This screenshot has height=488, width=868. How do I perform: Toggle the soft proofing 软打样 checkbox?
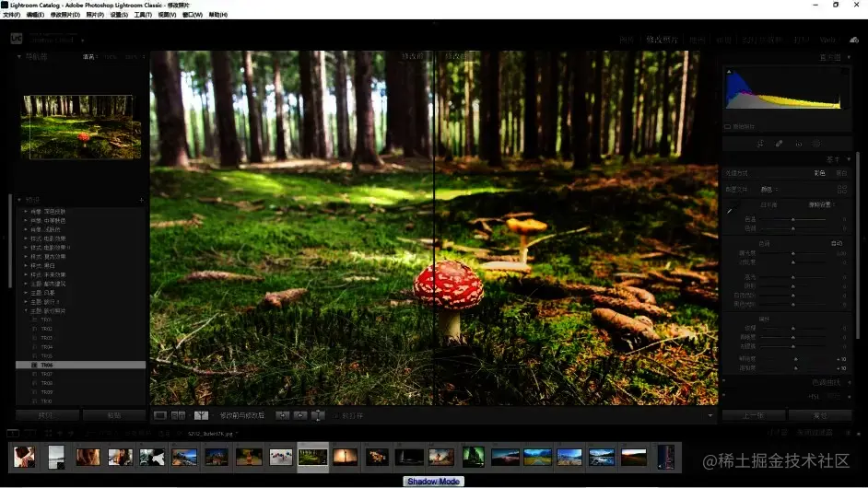pos(335,415)
